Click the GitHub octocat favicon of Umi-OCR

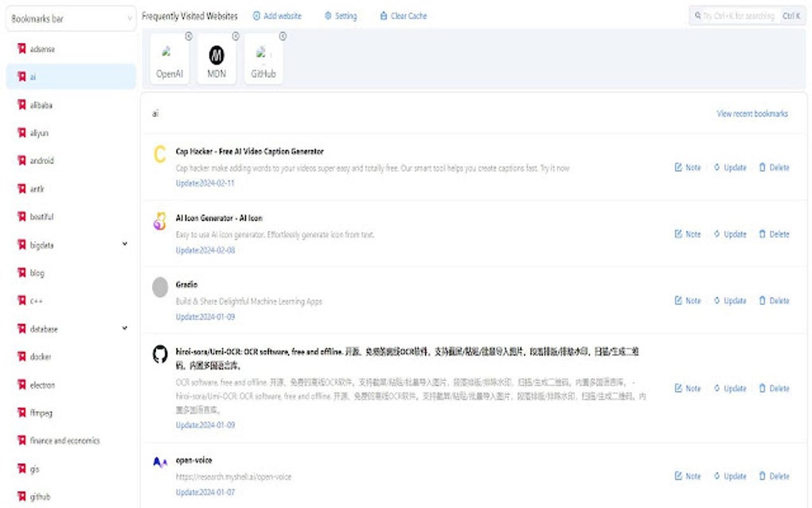160,354
